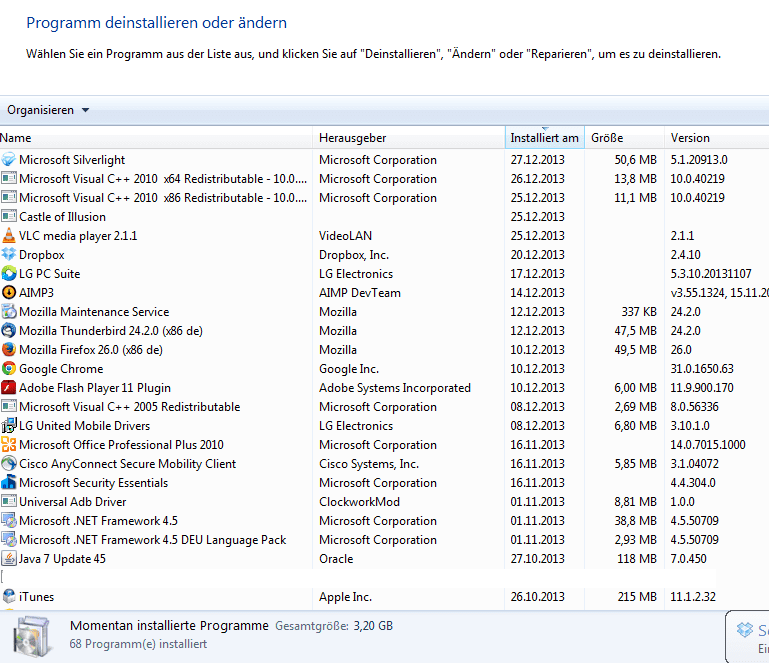Select the Java 7 Update 45 entry
Screen dimensions: 769x663
coord(62,559)
